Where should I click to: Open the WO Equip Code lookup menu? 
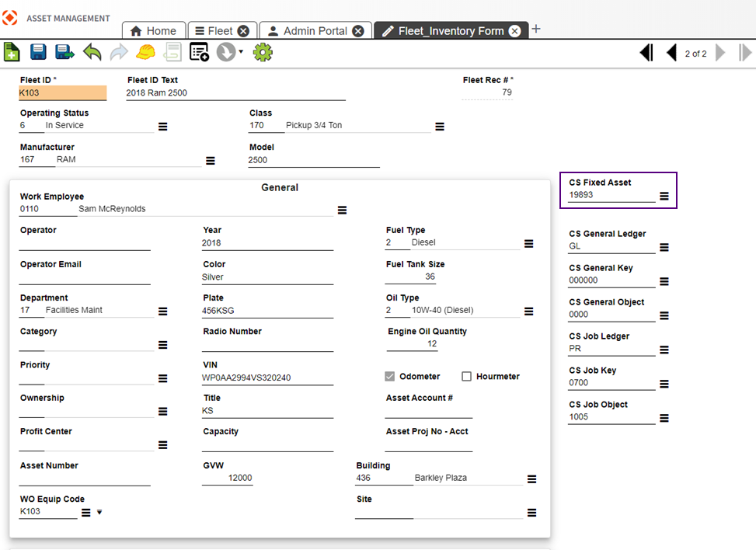tap(85, 513)
